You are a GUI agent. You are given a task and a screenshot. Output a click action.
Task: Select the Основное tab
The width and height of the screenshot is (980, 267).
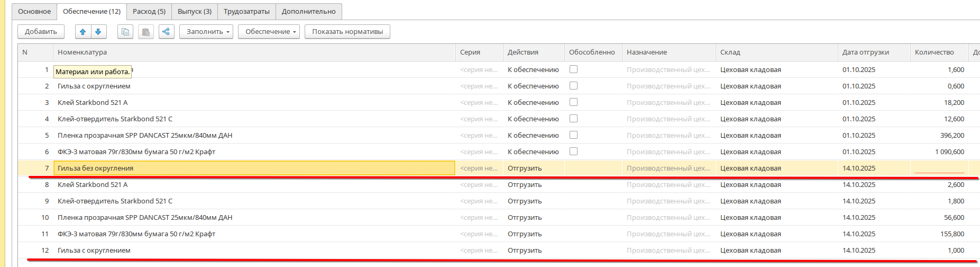(x=34, y=12)
